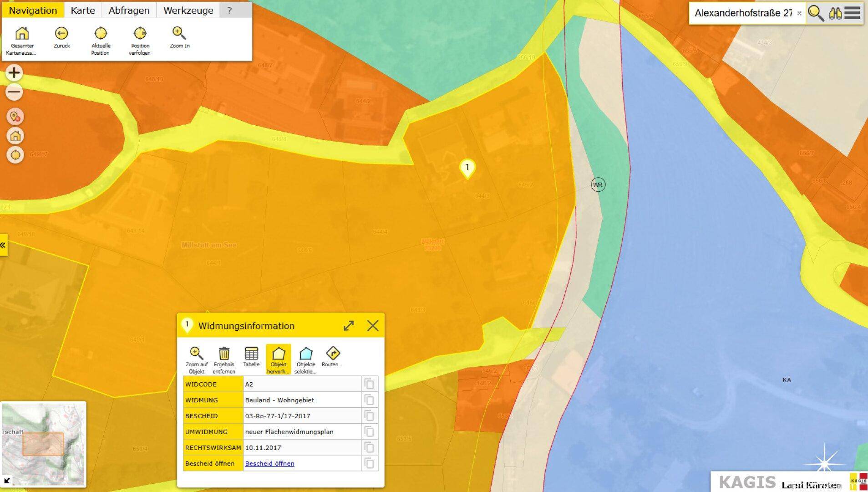The image size is (868, 492).
Task: Click map marker number 1
Action: (467, 169)
